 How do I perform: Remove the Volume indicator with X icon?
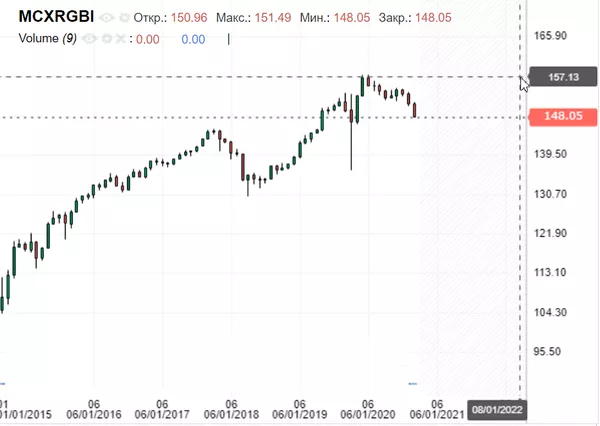pyautogui.click(x=120, y=39)
